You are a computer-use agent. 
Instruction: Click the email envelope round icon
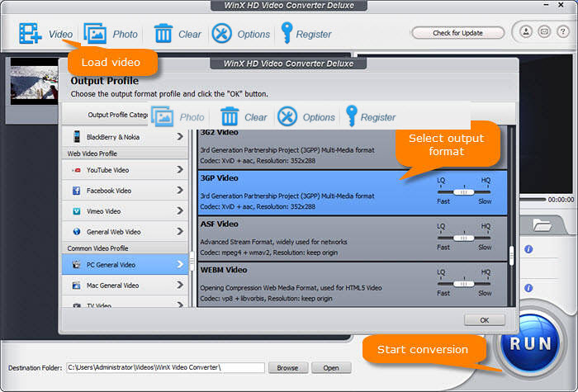544,31
